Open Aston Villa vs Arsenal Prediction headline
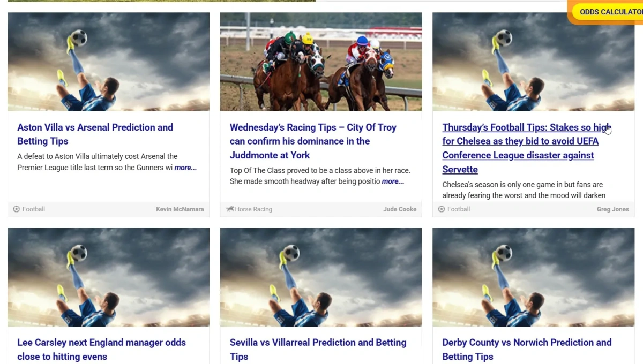The width and height of the screenshot is (643, 364). pyautogui.click(x=95, y=134)
